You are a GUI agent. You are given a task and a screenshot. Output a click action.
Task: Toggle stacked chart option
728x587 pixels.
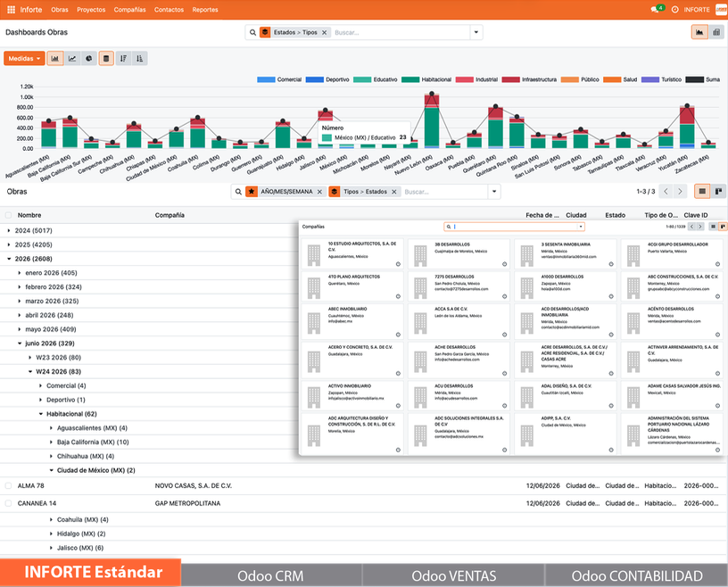[x=106, y=59]
